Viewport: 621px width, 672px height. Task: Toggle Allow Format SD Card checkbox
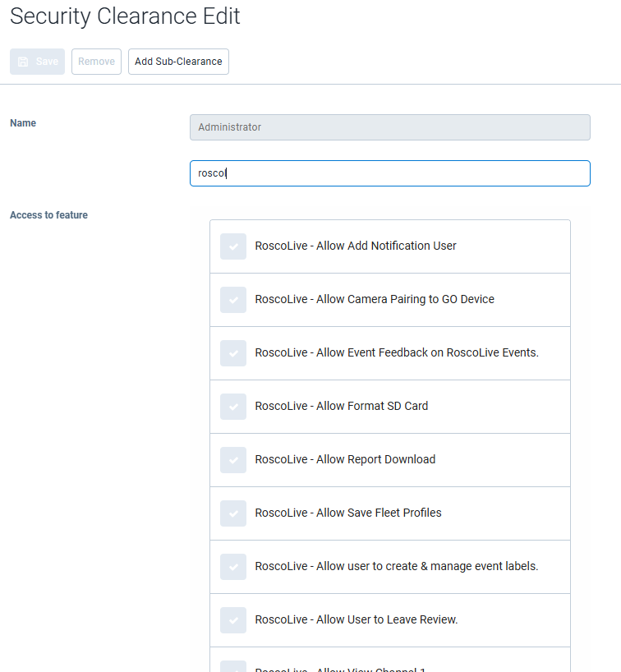pyautogui.click(x=233, y=407)
